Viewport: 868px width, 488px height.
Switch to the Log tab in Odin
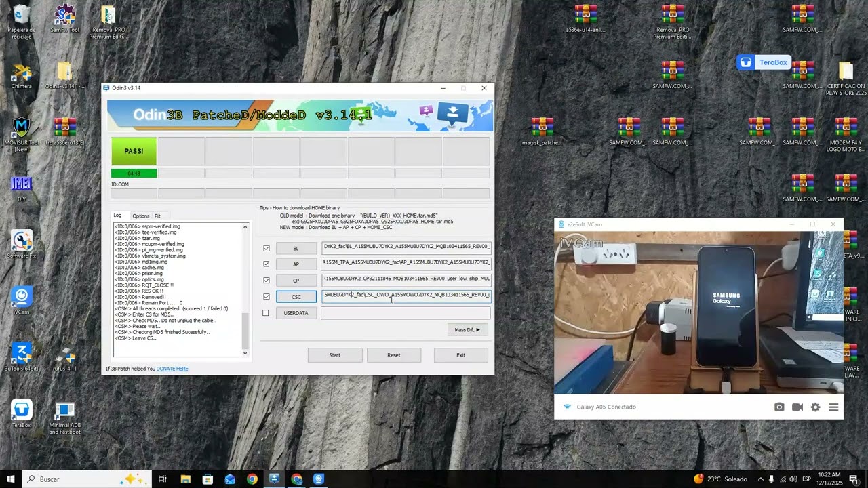[x=117, y=216]
